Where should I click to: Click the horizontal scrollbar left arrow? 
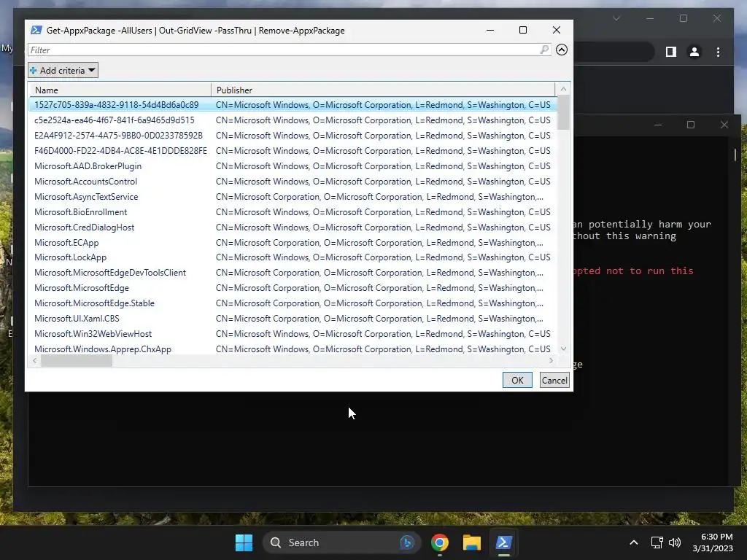(x=34, y=361)
